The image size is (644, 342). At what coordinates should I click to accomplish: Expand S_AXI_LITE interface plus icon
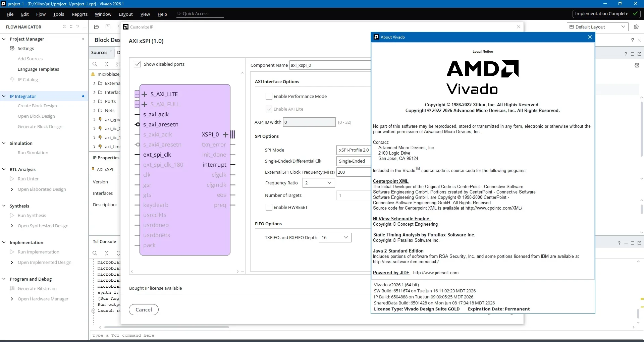pos(145,94)
